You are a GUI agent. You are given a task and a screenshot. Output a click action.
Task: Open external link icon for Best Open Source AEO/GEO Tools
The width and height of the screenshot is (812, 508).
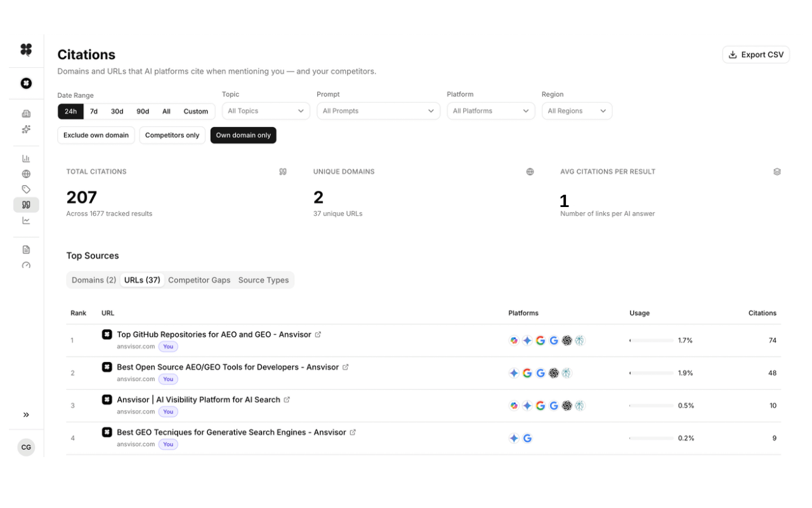[x=346, y=367]
